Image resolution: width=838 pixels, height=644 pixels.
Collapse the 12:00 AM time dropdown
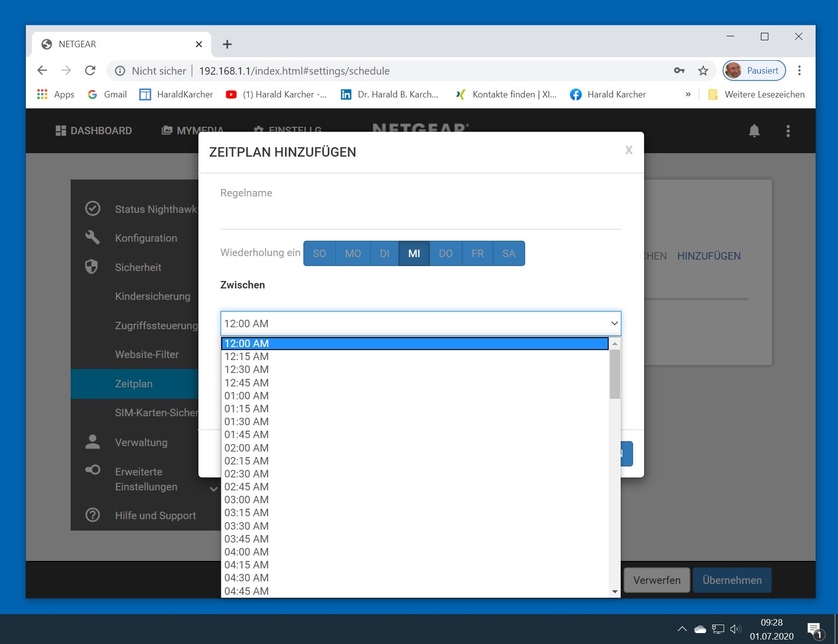click(x=614, y=324)
